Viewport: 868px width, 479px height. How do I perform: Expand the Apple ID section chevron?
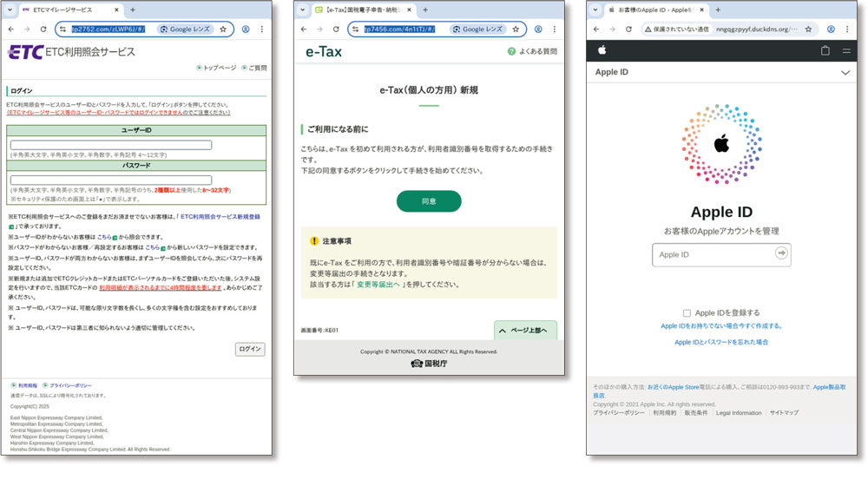coord(845,73)
